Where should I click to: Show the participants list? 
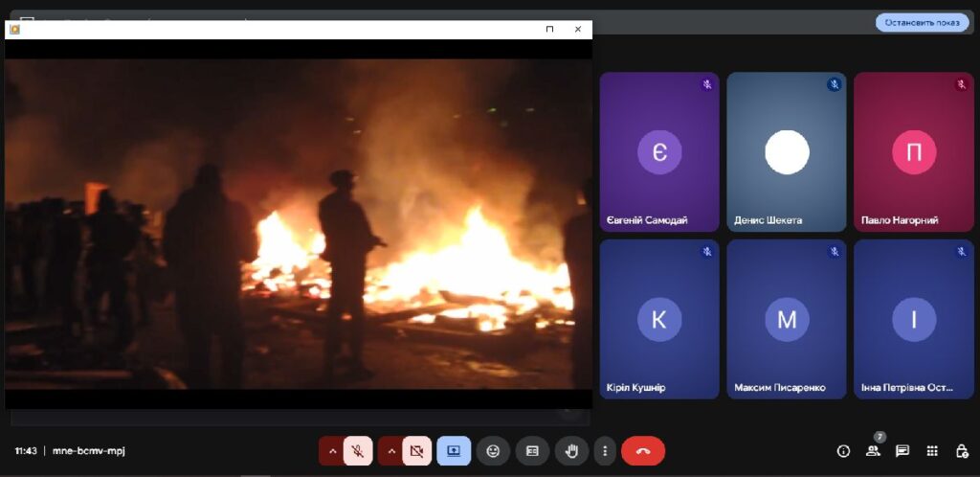pos(873,451)
